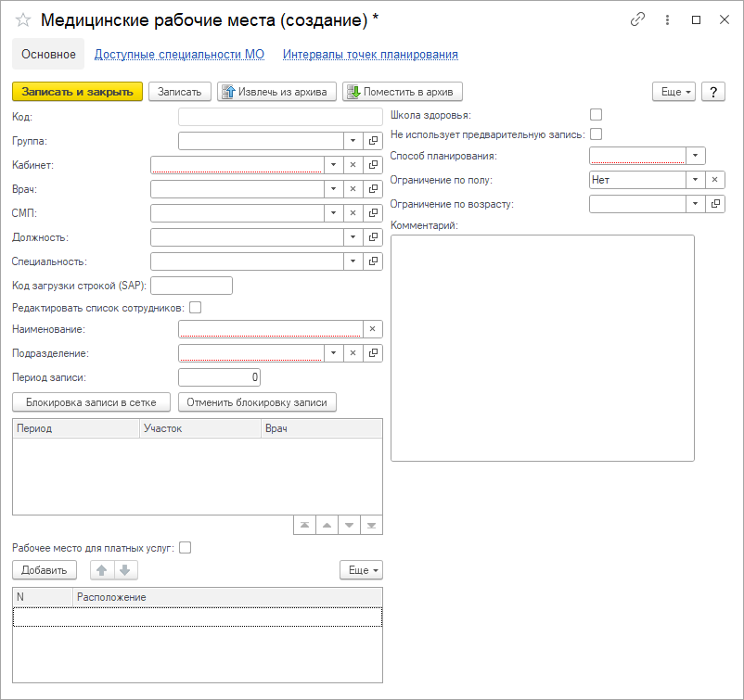Click Записать и закрыть button
The height and width of the screenshot is (700, 744).
[77, 92]
